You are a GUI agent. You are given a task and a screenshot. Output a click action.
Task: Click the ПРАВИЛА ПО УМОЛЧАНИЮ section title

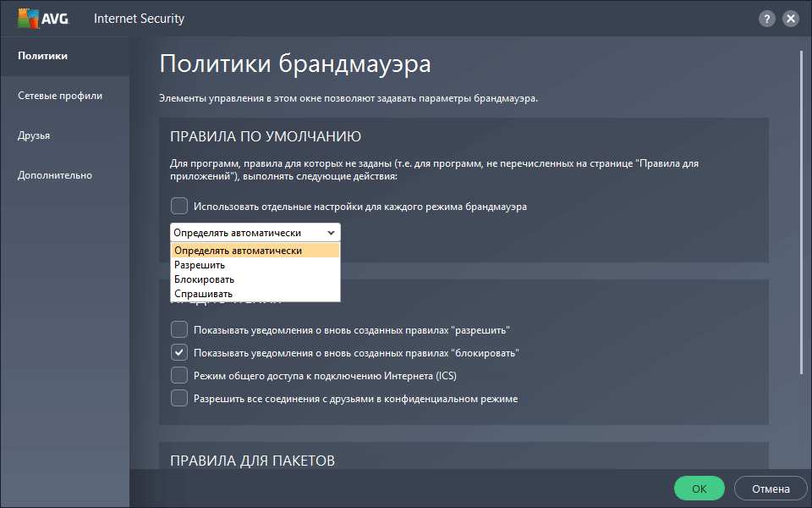point(266,136)
